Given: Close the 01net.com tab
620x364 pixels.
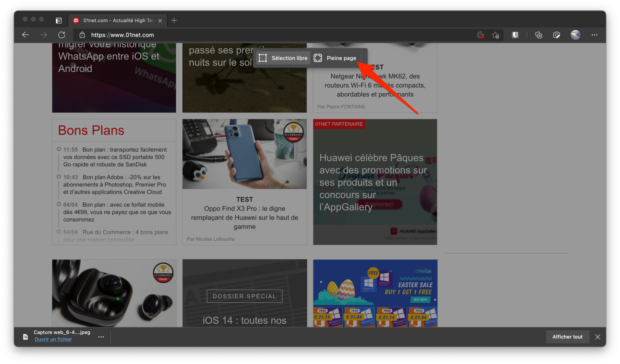Looking at the screenshot, I should [x=160, y=20].
